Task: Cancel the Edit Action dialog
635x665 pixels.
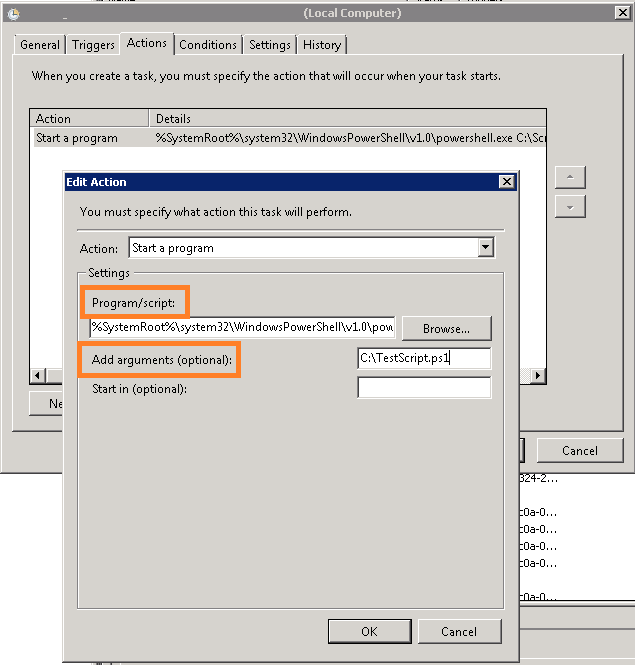Action: (459, 631)
